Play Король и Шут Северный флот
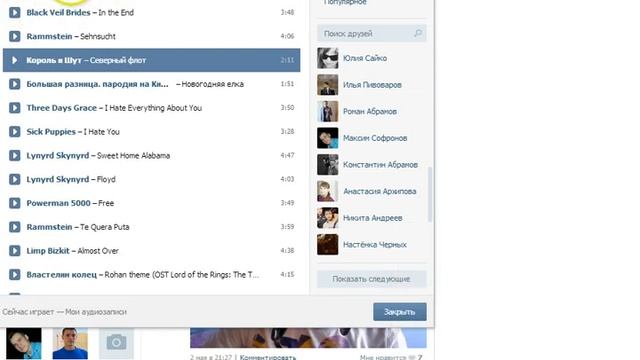 pos(15,60)
